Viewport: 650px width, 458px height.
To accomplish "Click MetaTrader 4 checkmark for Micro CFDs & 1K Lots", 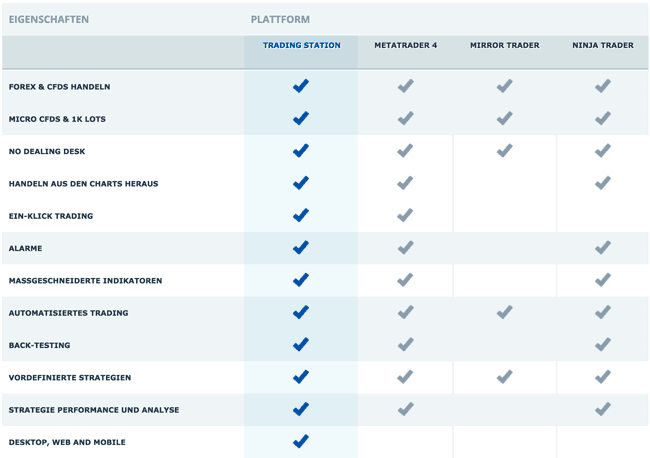I will tap(405, 118).
